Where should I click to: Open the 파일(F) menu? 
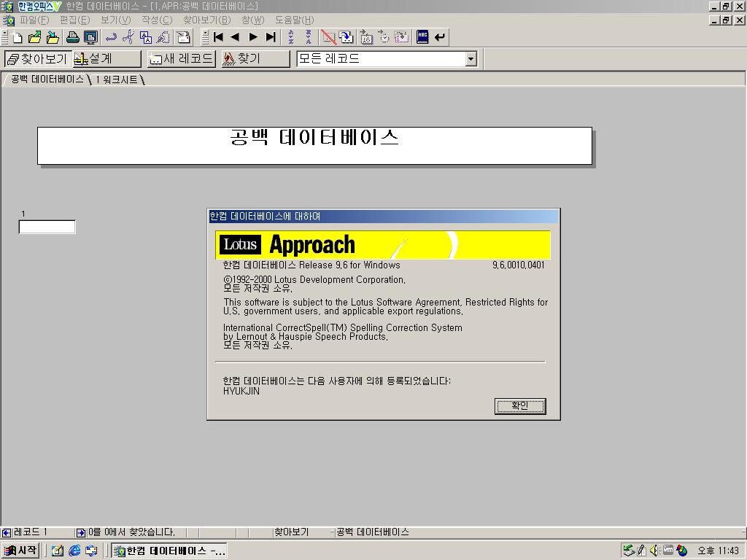pyautogui.click(x=34, y=20)
